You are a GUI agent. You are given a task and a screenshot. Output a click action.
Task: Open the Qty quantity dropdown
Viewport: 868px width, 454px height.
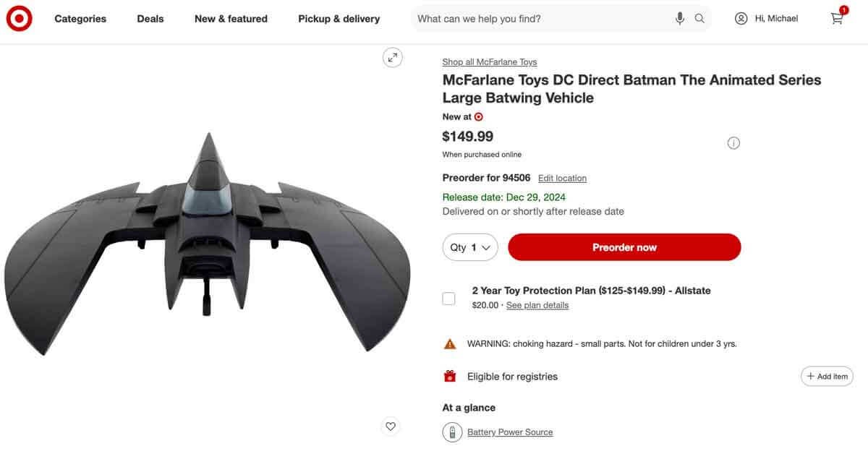coord(470,247)
